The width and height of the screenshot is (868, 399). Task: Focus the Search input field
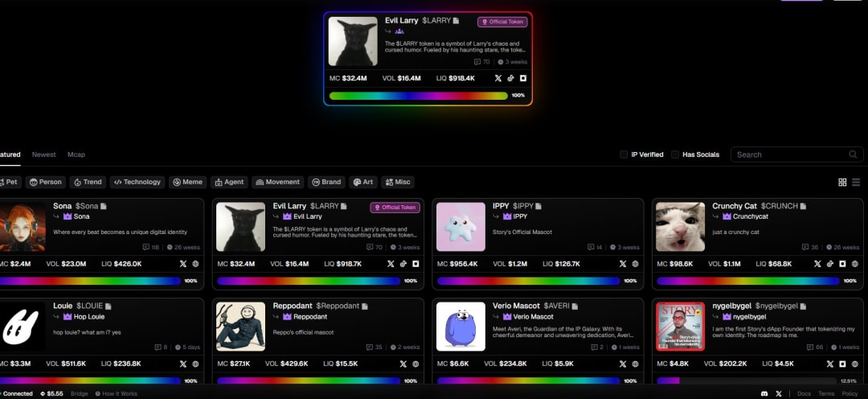point(797,154)
